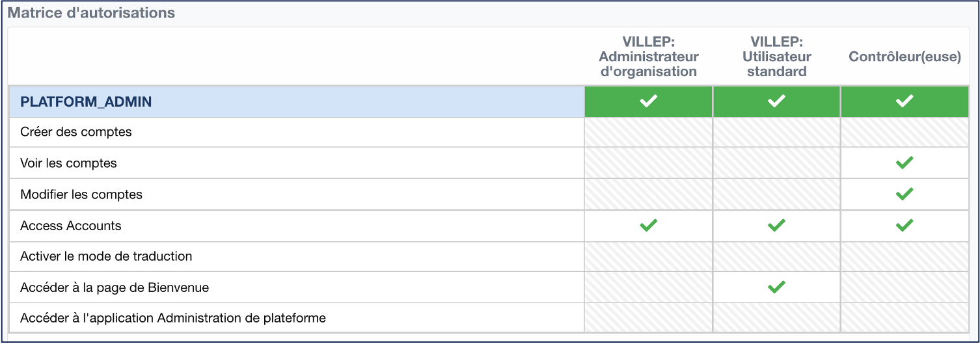Screen dimensions: 980x344
Task: Click the Activer le mode de traduction label
Action: click(106, 256)
